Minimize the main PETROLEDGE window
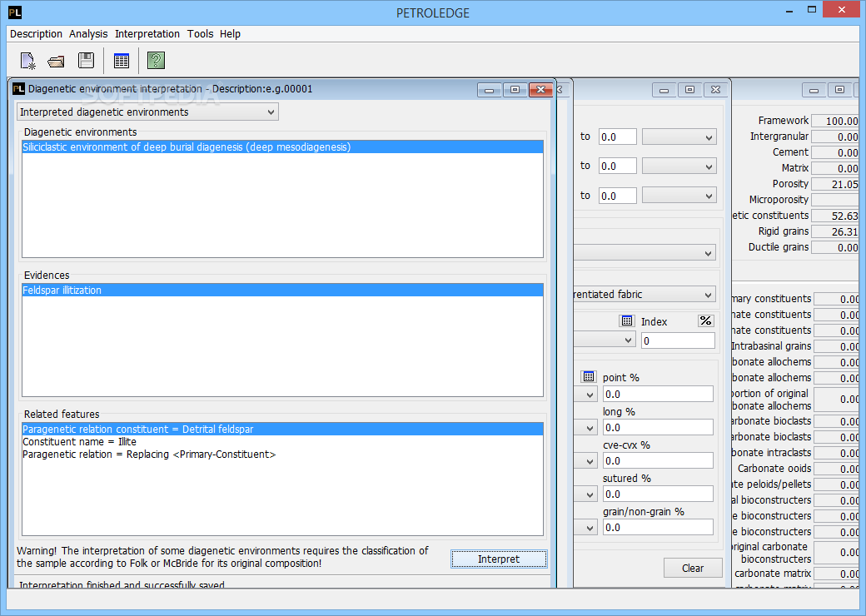Image resolution: width=866 pixels, height=616 pixels. (789, 10)
